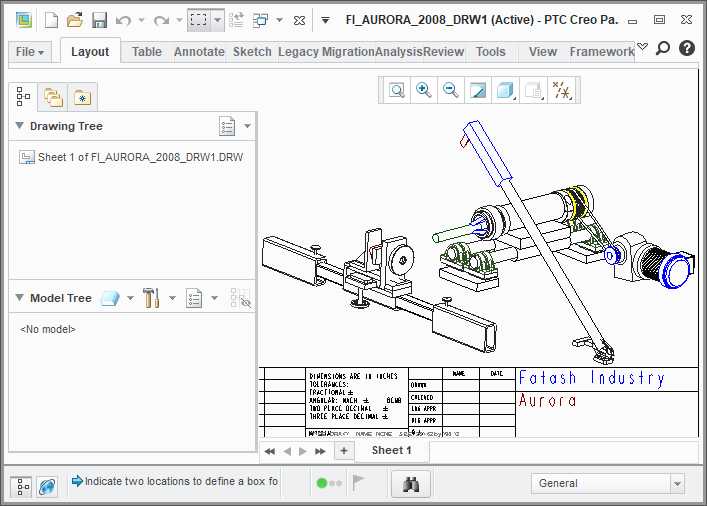Open the Tools ribbon tab
Viewport: 707px width, 506px height.
click(491, 52)
